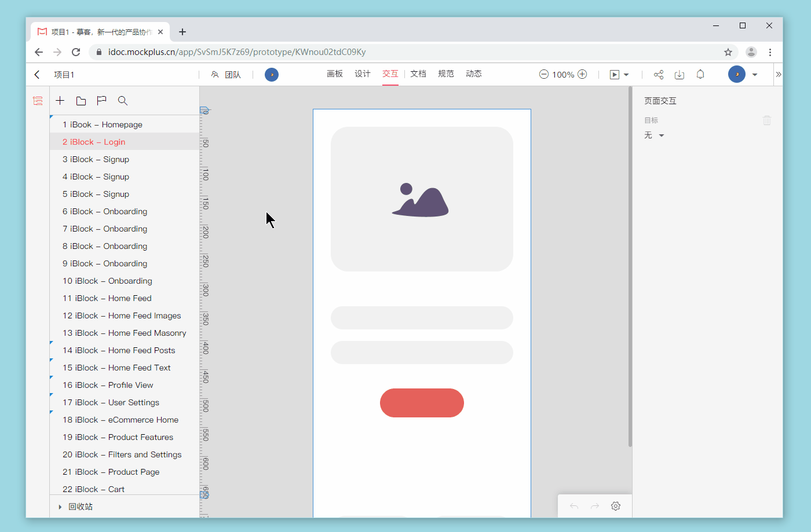The height and width of the screenshot is (532, 811).
Task: Click the add new page plus icon
Action: point(60,101)
